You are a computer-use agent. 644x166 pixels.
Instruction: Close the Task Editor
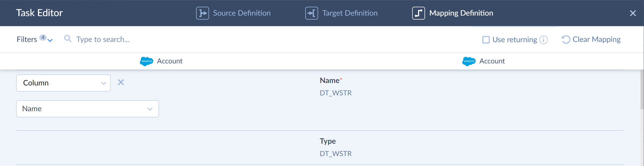coord(633,13)
